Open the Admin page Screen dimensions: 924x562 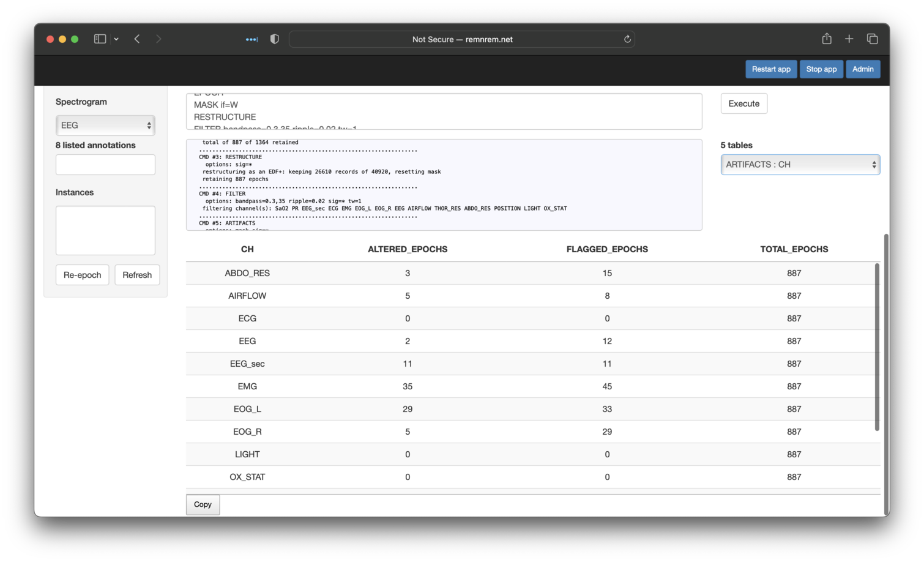click(863, 69)
